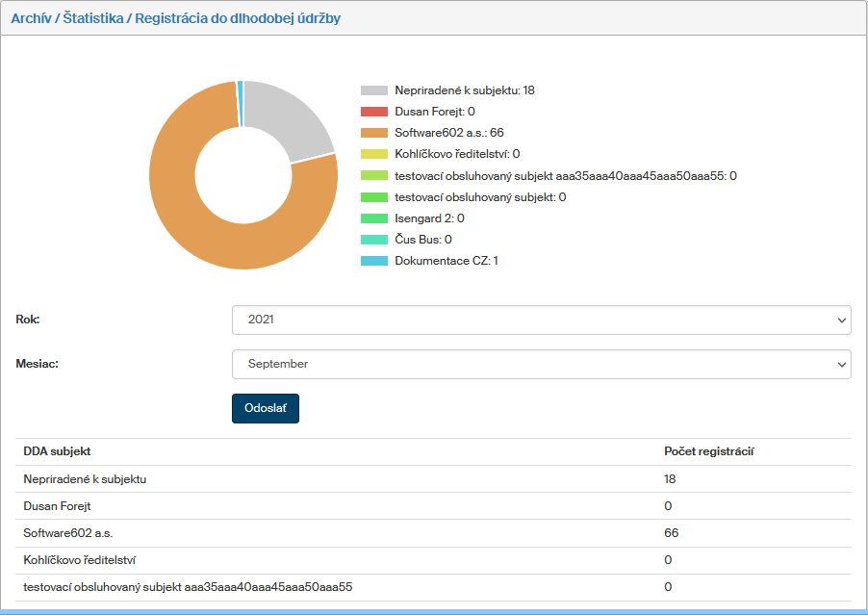Click the Počet registrácií column header
Viewport: 868px width, 615px height.
click(708, 451)
